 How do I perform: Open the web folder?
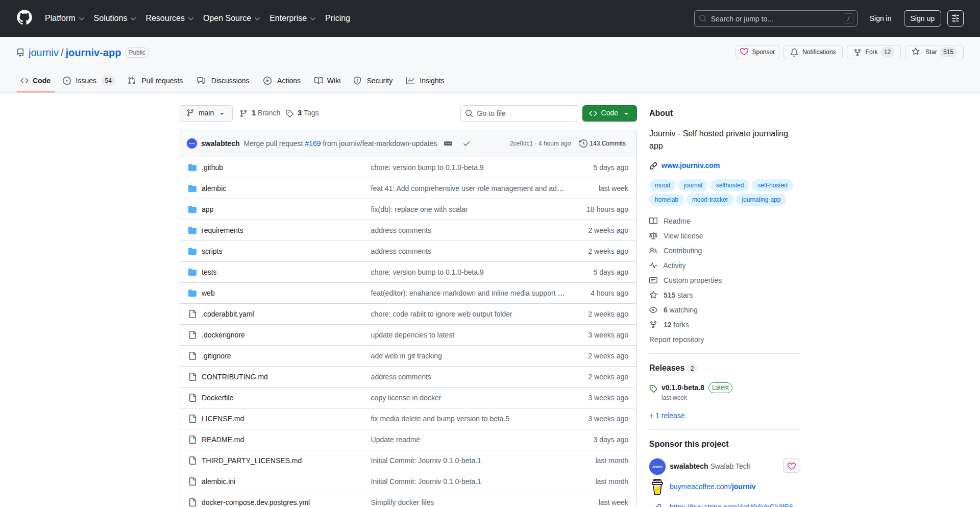(208, 293)
